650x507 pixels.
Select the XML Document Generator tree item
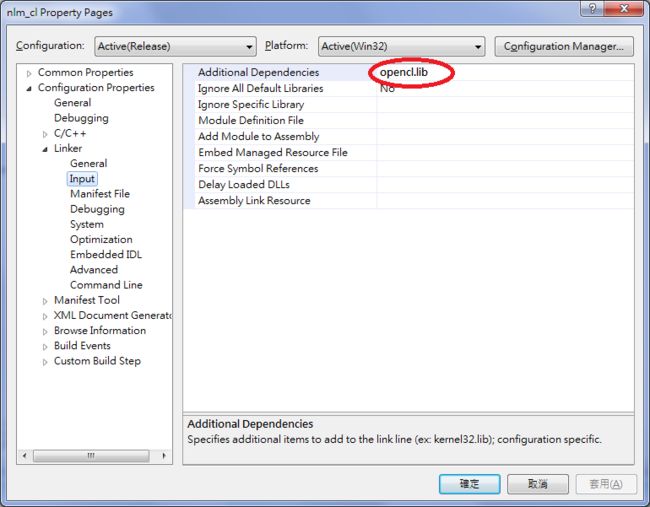[x=113, y=315]
